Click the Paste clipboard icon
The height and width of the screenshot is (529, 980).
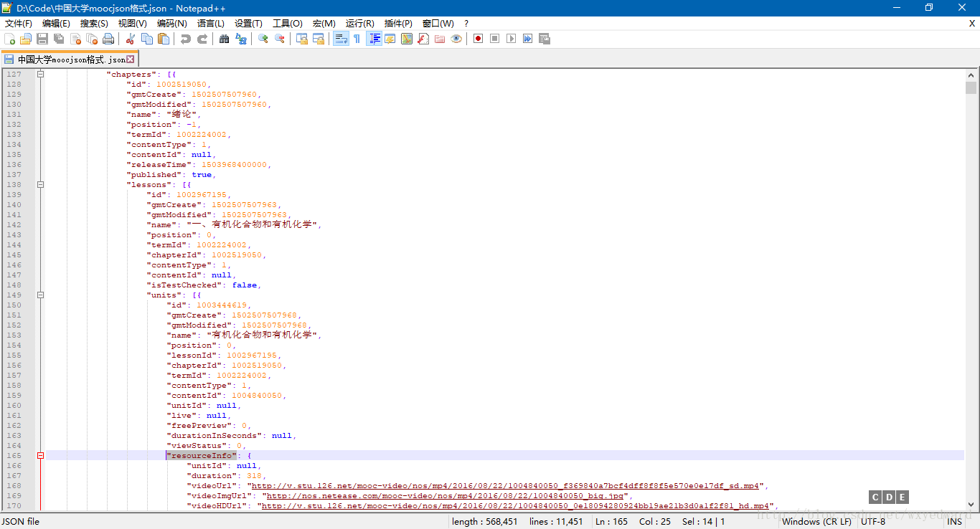click(x=164, y=39)
